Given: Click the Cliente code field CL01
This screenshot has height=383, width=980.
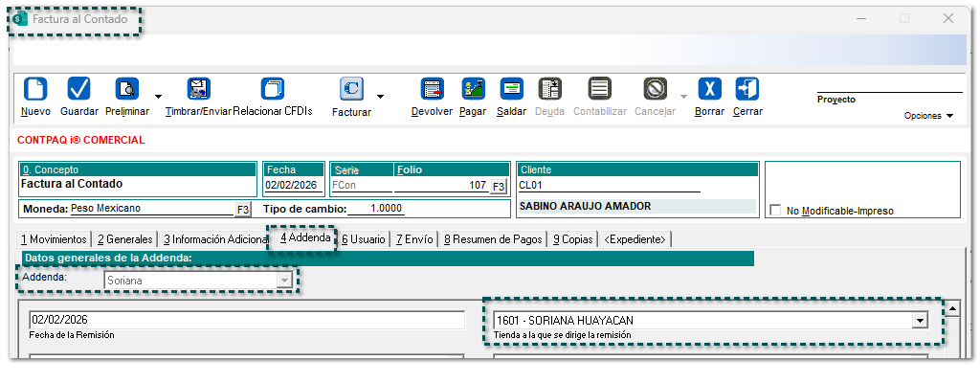Looking at the screenshot, I should (610, 185).
